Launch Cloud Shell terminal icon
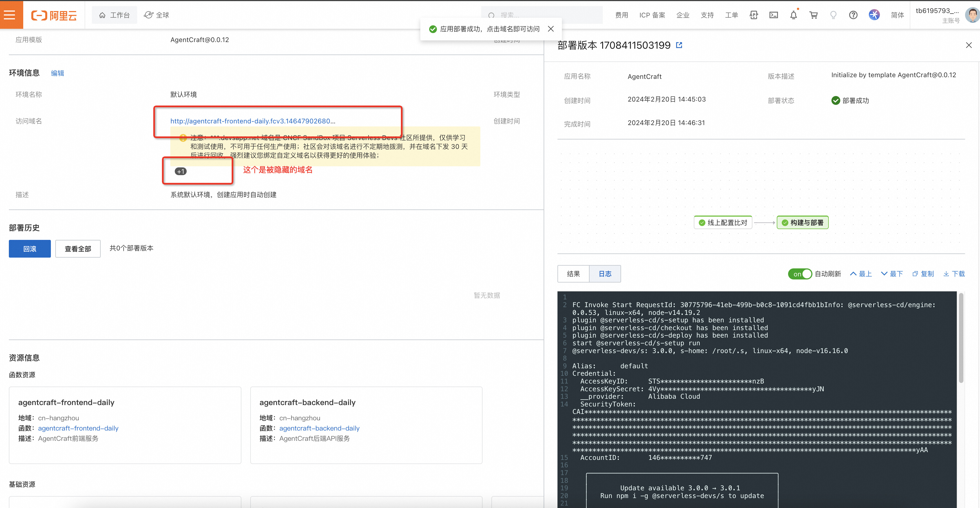Image resolution: width=980 pixels, height=508 pixels. coord(774,15)
